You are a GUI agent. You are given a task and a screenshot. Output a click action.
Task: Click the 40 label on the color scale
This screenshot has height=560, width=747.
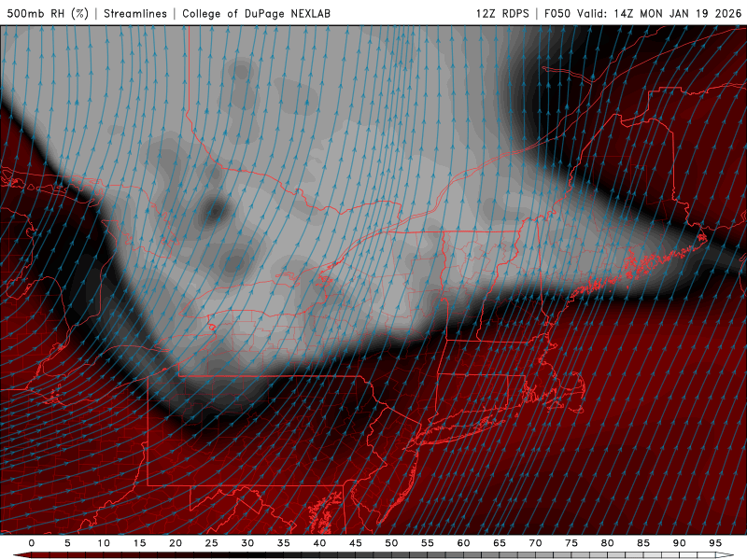click(x=319, y=543)
